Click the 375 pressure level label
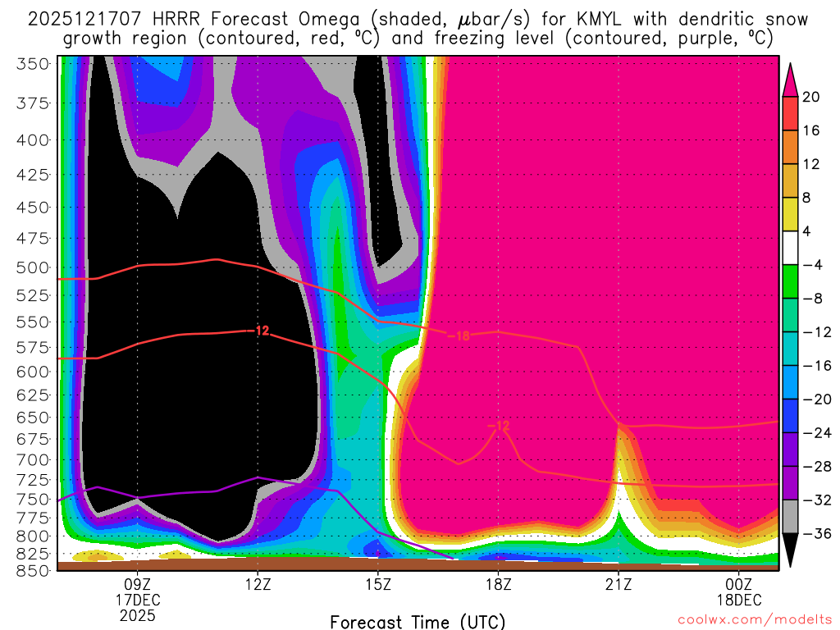Image resolution: width=840 pixels, height=630 pixels. click(33, 103)
